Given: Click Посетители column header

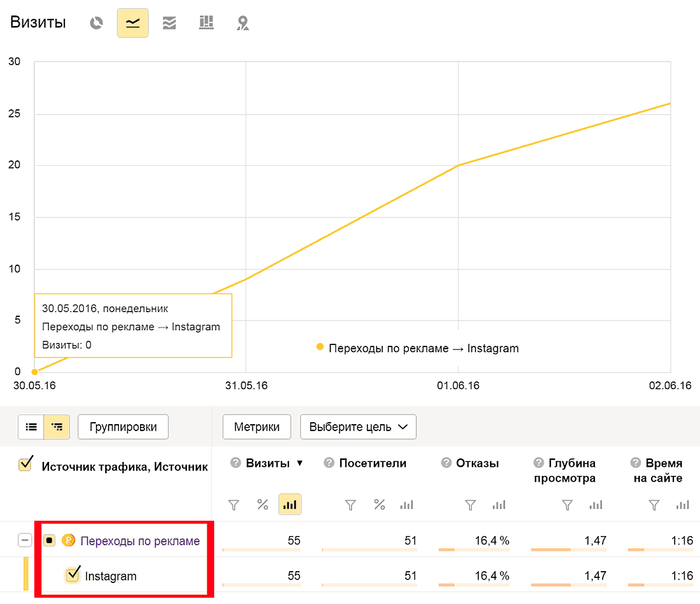Looking at the screenshot, I should [x=373, y=463].
